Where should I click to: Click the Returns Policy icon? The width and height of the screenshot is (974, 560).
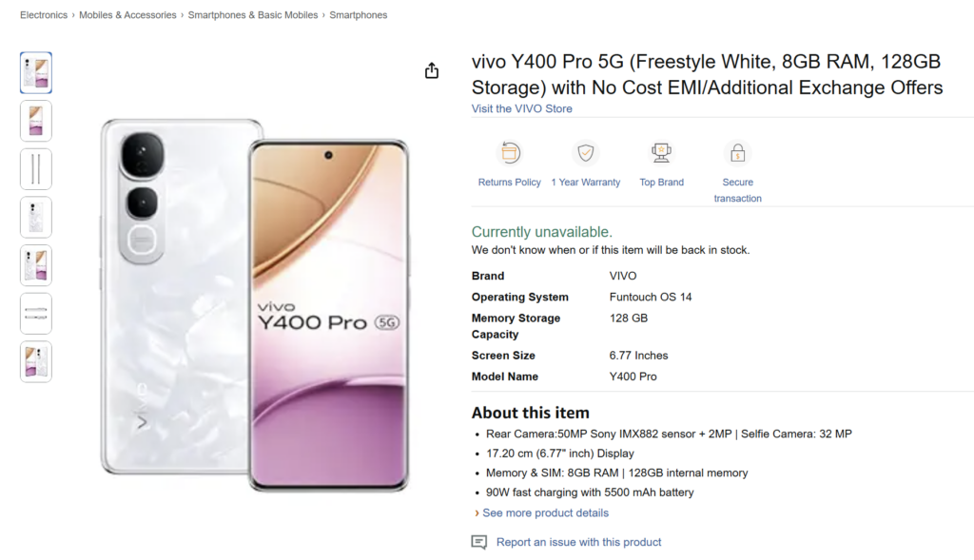point(510,153)
